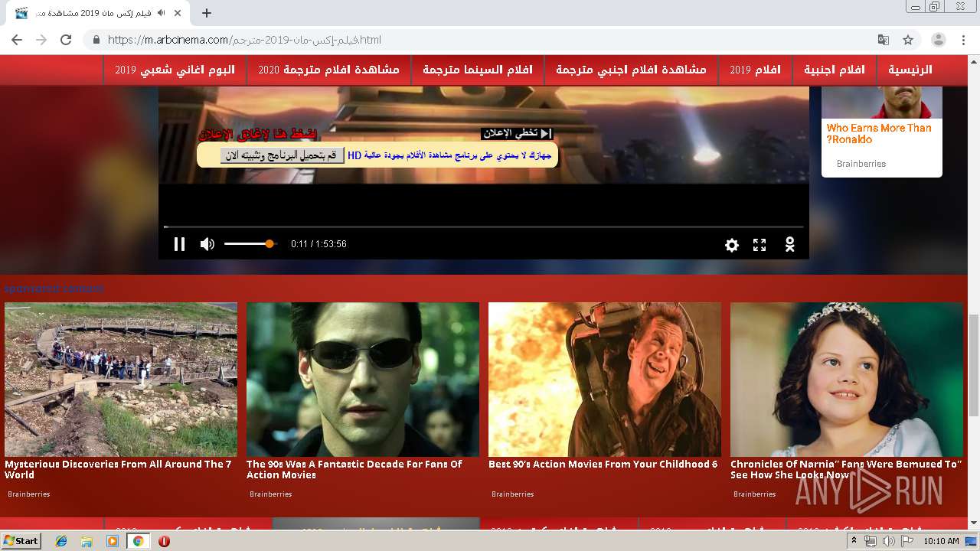Adjust the video volume slider
Screen dimensions: 980x551
coord(250,244)
